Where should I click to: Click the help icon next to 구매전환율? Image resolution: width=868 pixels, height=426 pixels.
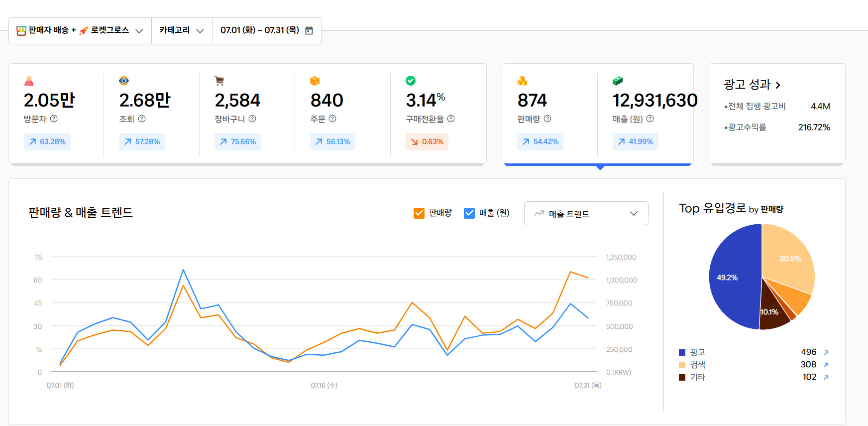[451, 119]
